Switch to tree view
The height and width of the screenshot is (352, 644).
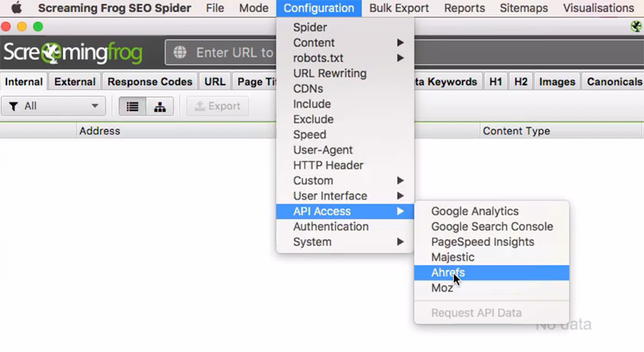click(x=160, y=107)
